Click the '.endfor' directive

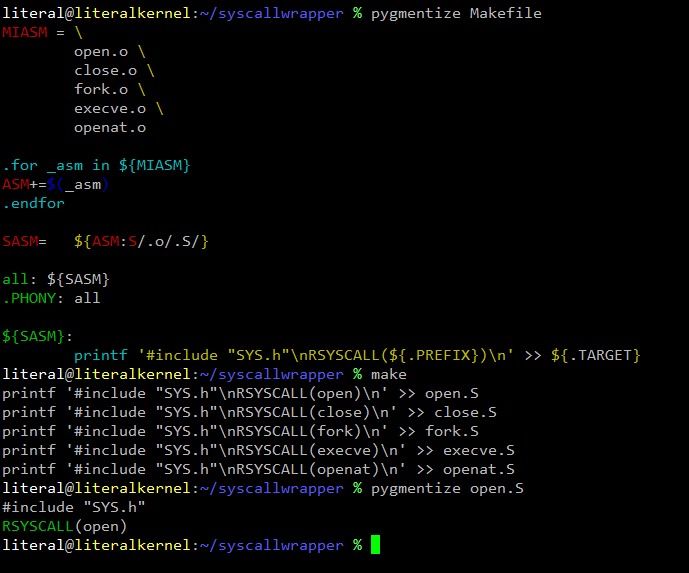(34, 203)
